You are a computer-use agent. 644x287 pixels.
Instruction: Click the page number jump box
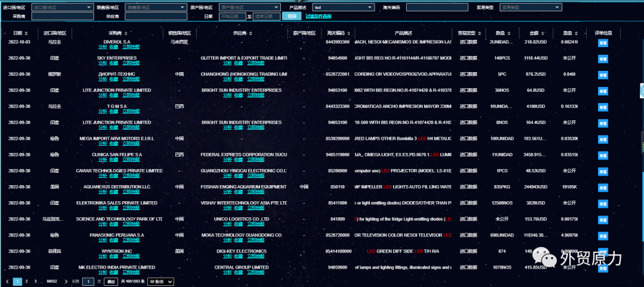coord(88,282)
